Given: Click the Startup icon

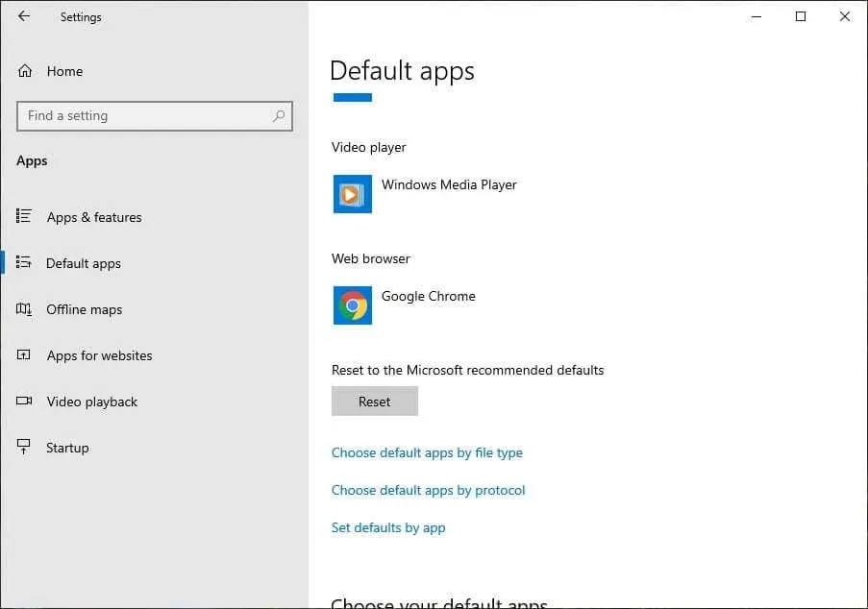Looking at the screenshot, I should point(24,447).
